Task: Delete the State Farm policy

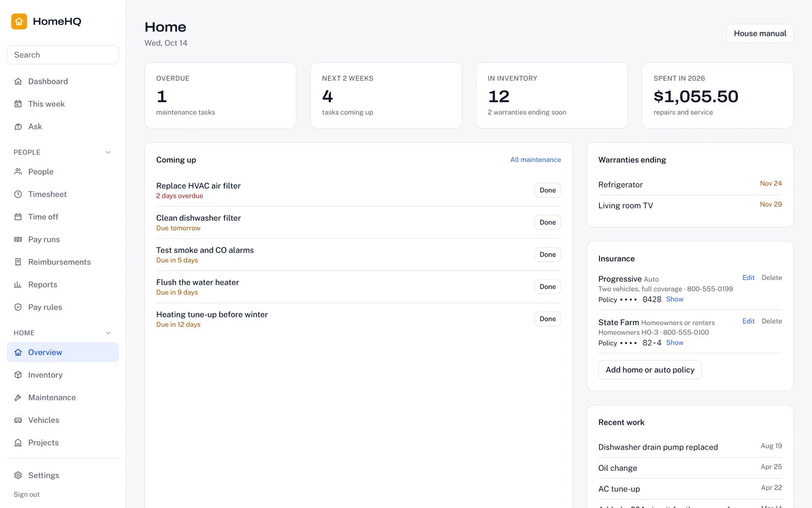Action: pyautogui.click(x=771, y=321)
